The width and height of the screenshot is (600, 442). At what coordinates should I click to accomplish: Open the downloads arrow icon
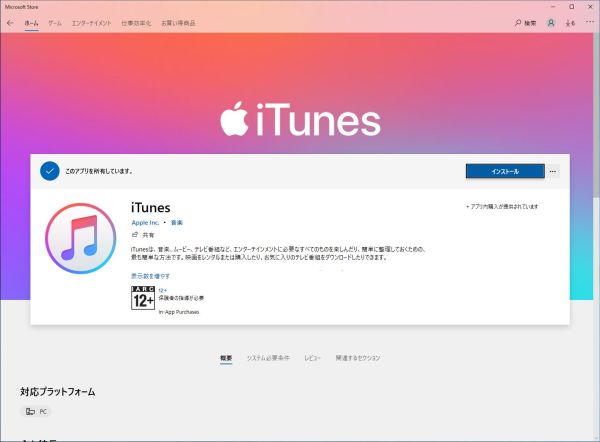(x=569, y=22)
